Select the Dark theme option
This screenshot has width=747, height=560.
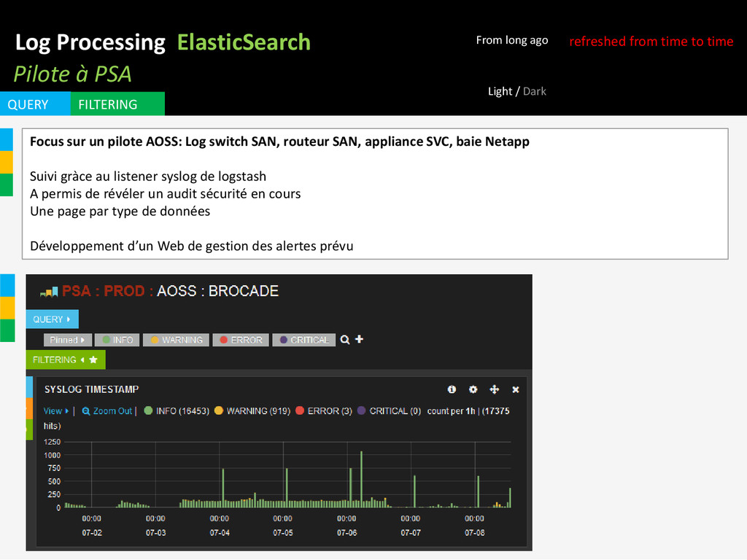[535, 91]
